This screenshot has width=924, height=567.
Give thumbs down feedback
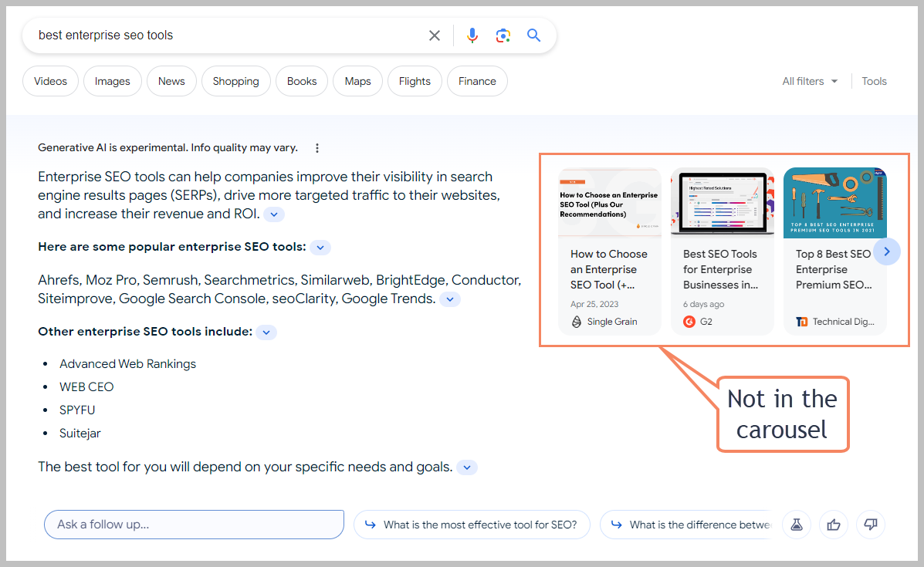click(871, 525)
